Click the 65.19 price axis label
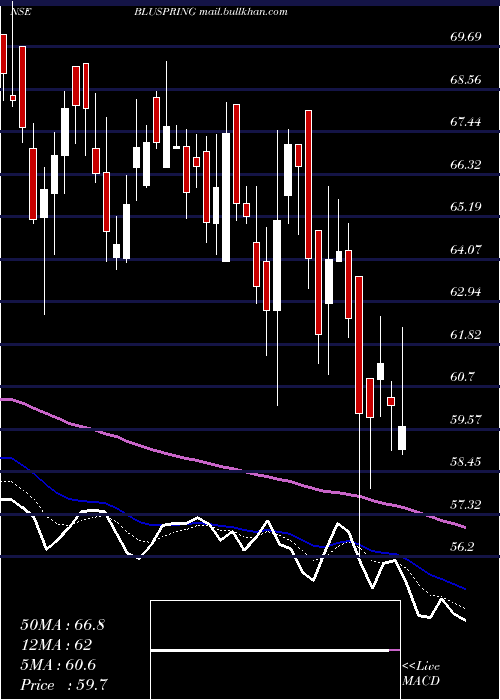Screen dimensions: 500x700 coord(465,207)
